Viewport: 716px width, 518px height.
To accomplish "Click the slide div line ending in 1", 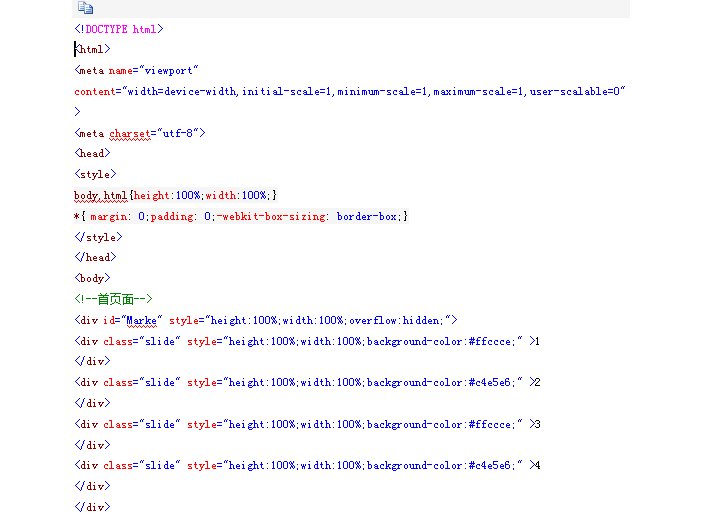I will click(307, 341).
